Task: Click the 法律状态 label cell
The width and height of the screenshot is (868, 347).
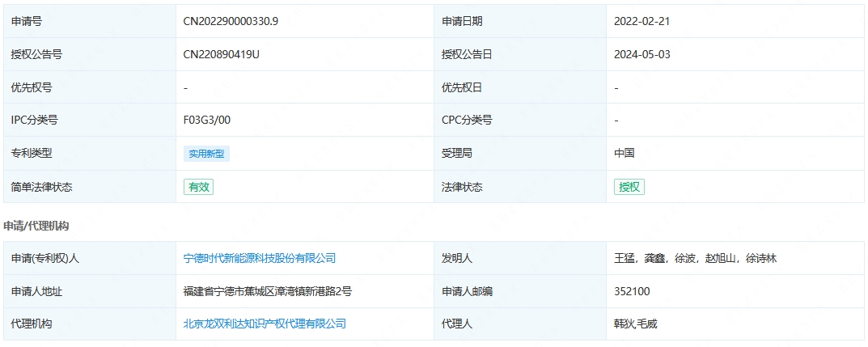Action: 520,187
